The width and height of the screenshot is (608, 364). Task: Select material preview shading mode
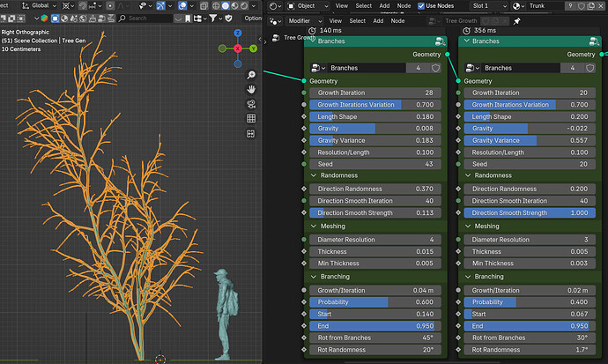234,6
